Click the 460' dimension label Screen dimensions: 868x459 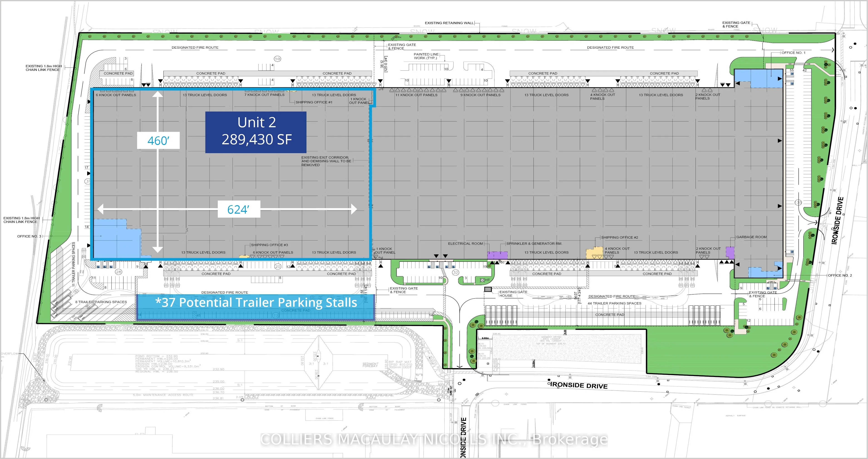point(158,141)
